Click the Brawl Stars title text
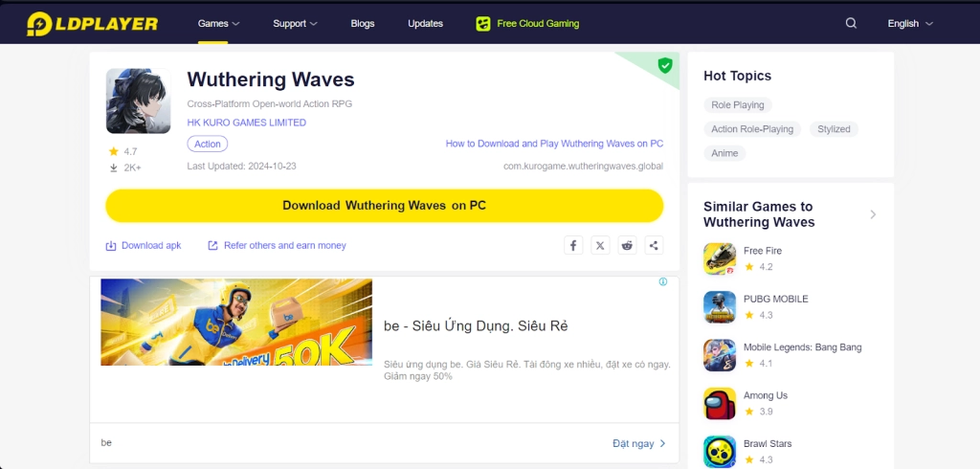The height and width of the screenshot is (469, 980). [x=768, y=443]
